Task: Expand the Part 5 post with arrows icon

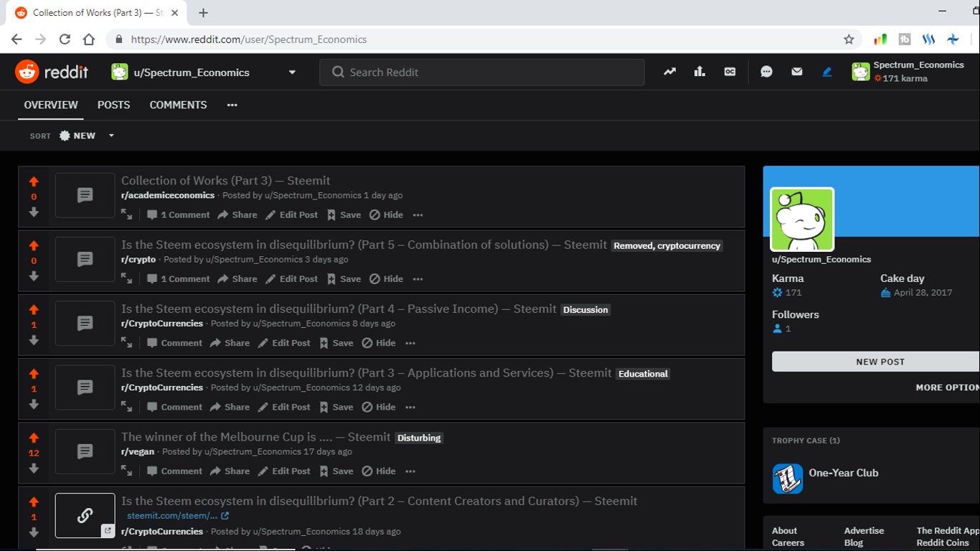Action: coord(127,278)
